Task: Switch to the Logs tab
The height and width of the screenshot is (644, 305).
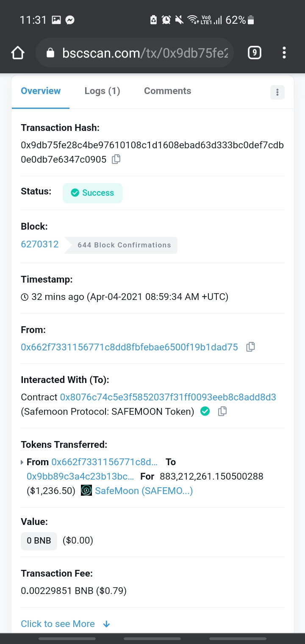Action: point(102,91)
